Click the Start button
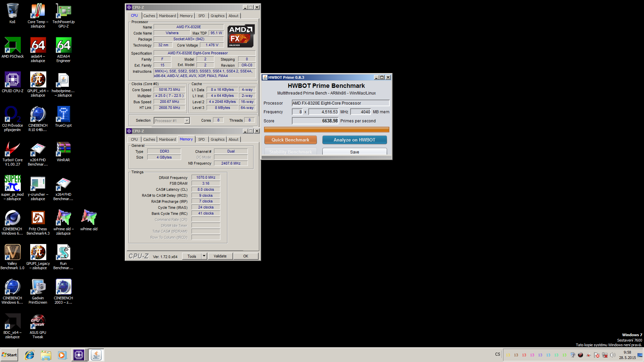This screenshot has width=644, height=362. (9, 355)
